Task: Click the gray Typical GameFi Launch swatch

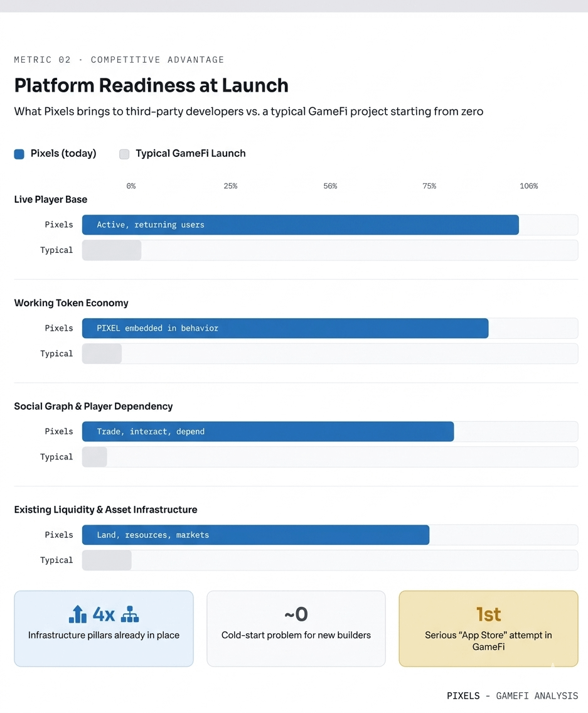Action: tap(124, 154)
